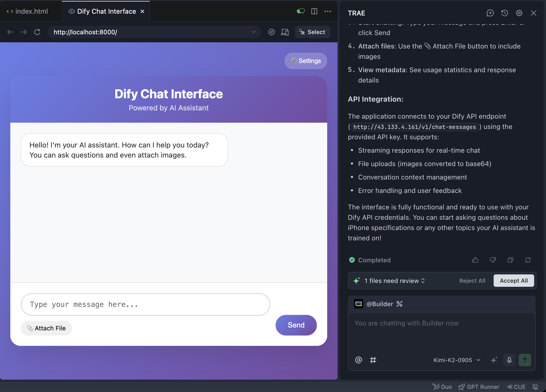Image resolution: width=546 pixels, height=392 pixels.
Task: Click the # context reference icon
Action: [x=373, y=360]
